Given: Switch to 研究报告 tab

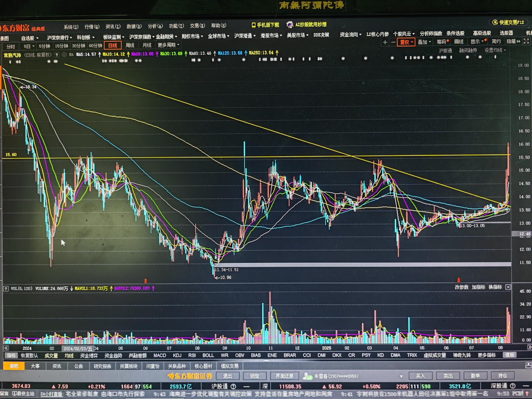Looking at the screenshot, I should click(x=102, y=366).
